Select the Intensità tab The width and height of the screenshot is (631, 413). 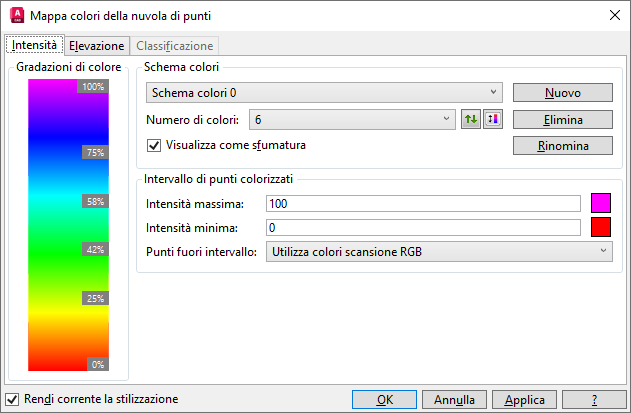point(34,45)
